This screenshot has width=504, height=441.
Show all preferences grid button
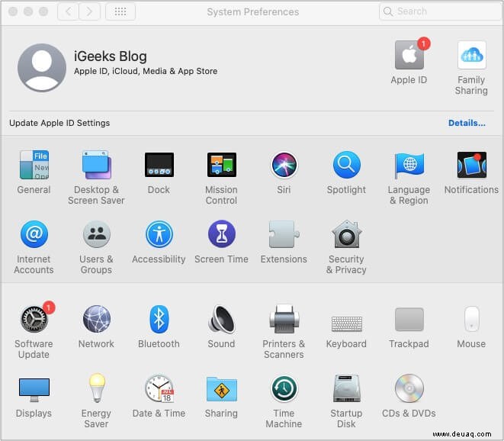(120, 12)
